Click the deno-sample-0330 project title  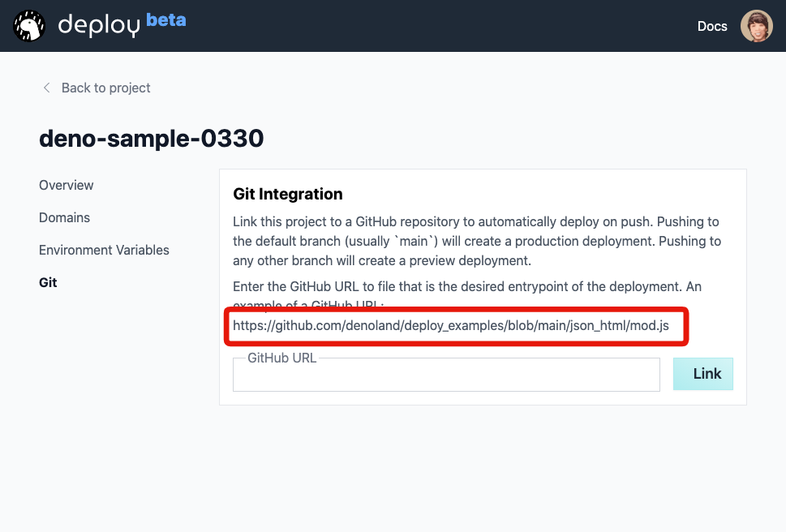[152, 138]
